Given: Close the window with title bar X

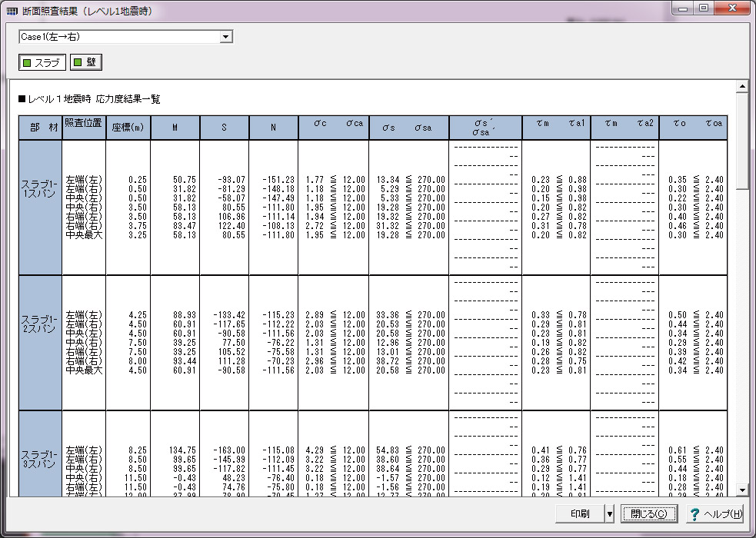Looking at the screenshot, I should pos(732,8).
